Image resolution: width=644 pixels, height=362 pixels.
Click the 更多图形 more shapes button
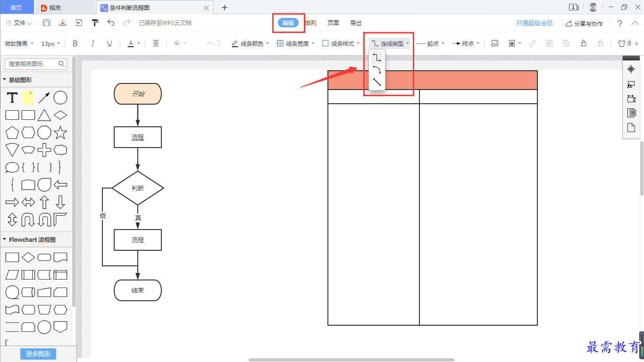point(38,354)
